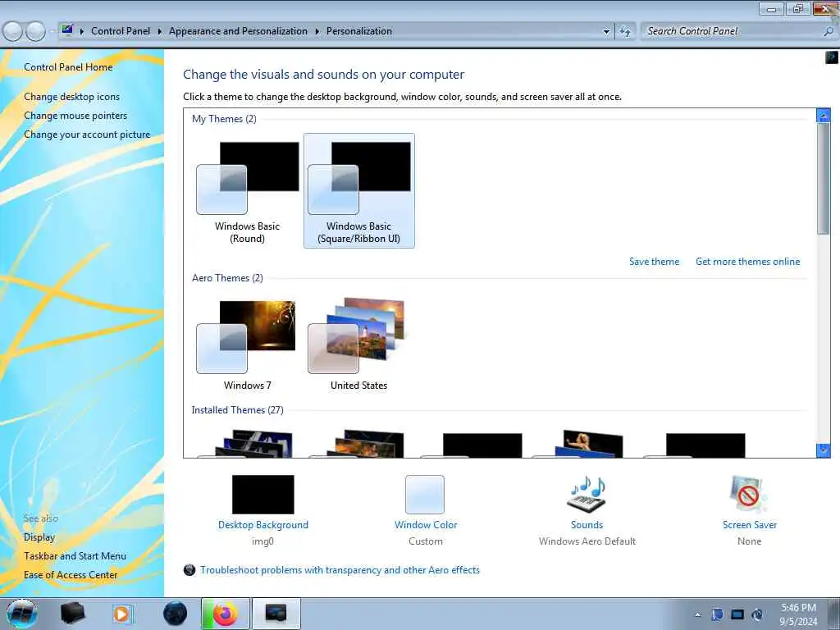The image size is (840, 630).
Task: Click the My Themes (2) group header
Action: [x=224, y=118]
